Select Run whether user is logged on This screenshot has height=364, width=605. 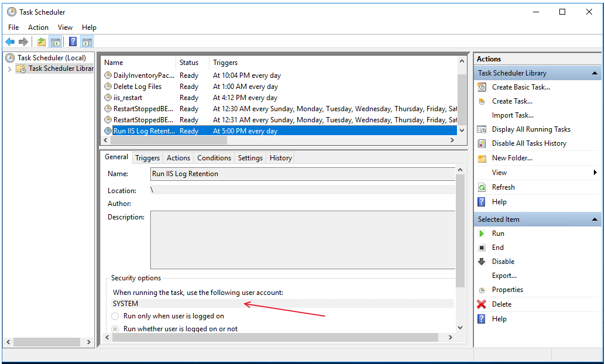point(116,328)
